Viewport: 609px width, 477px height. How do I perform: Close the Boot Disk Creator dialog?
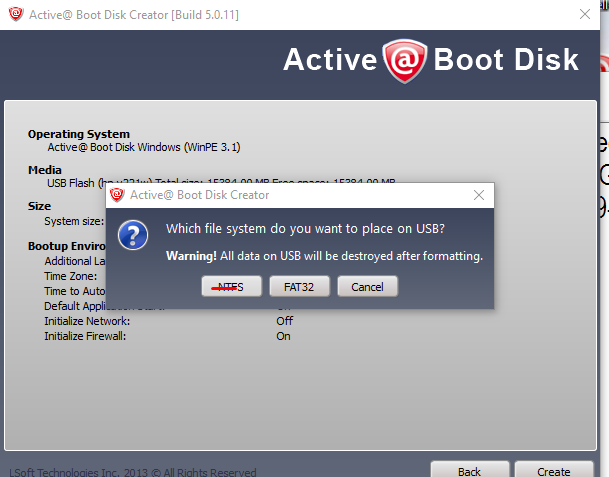479,195
